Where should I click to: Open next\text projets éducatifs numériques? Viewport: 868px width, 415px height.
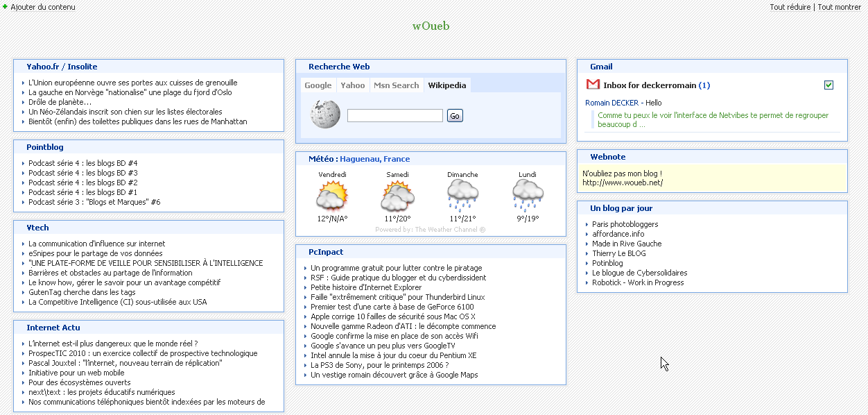pos(102,392)
